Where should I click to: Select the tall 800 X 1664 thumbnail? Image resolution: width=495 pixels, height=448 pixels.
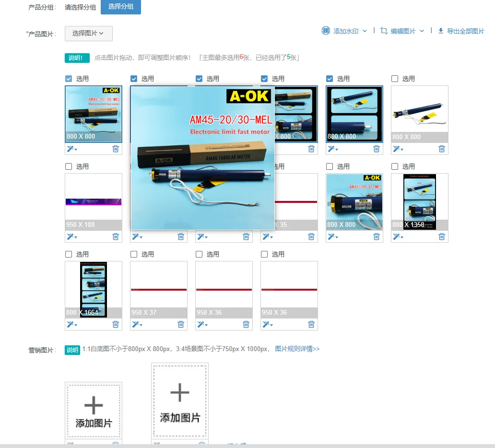coord(94,290)
